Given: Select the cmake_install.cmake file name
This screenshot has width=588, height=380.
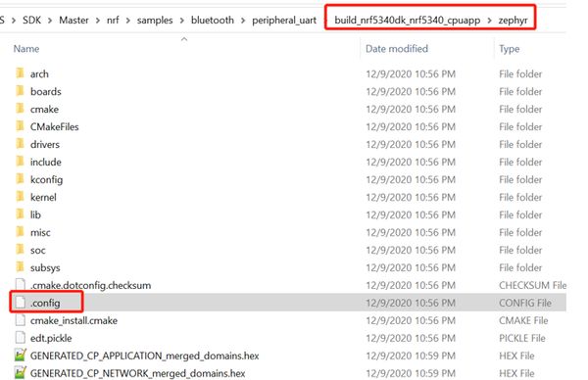Looking at the screenshot, I should click(73, 320).
